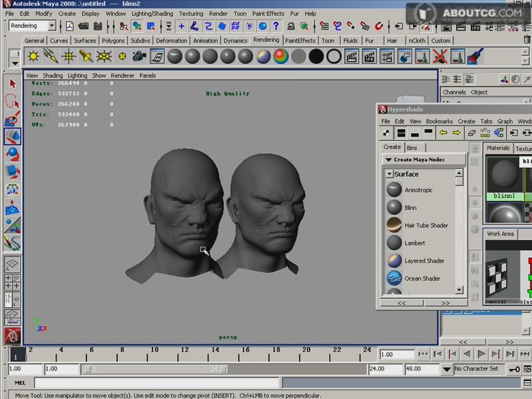Image resolution: width=532 pixels, height=399 pixels.
Task: Activate the Rotate tool
Action: [x=13, y=154]
